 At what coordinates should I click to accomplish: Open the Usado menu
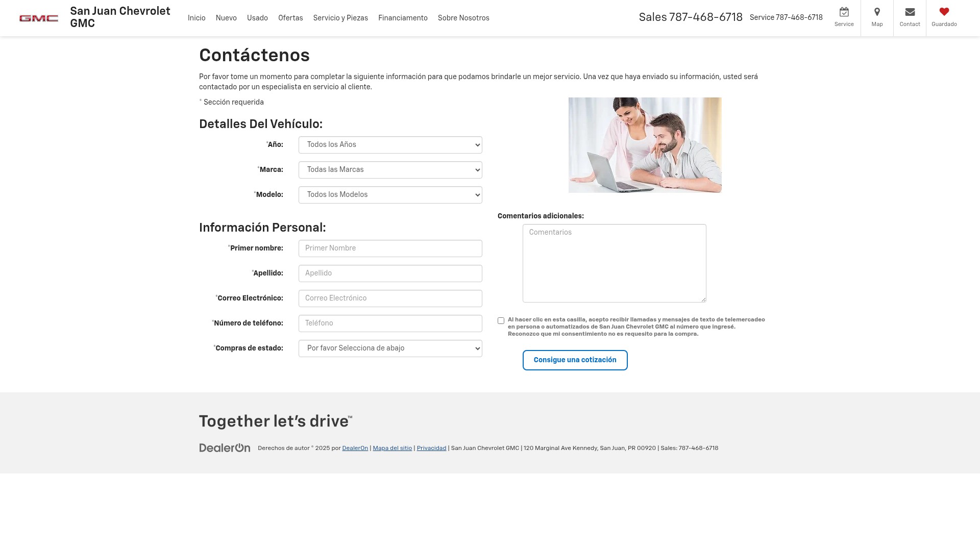257,18
